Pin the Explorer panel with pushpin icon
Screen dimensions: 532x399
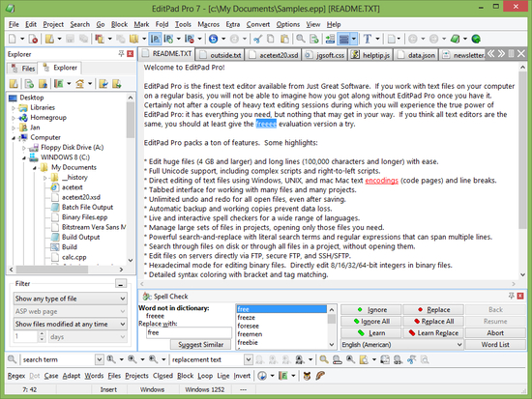pyautogui.click(x=121, y=53)
